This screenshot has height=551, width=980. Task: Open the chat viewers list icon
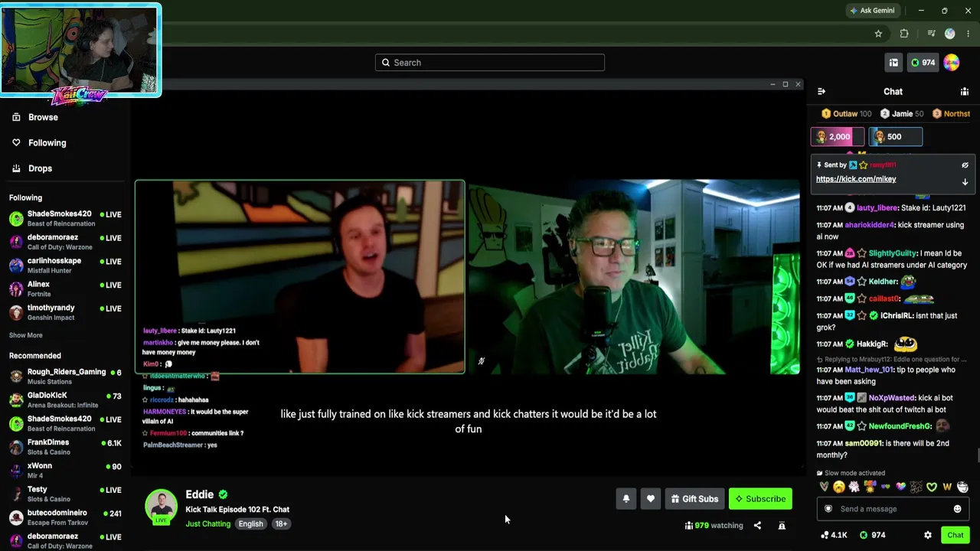pyautogui.click(x=965, y=92)
